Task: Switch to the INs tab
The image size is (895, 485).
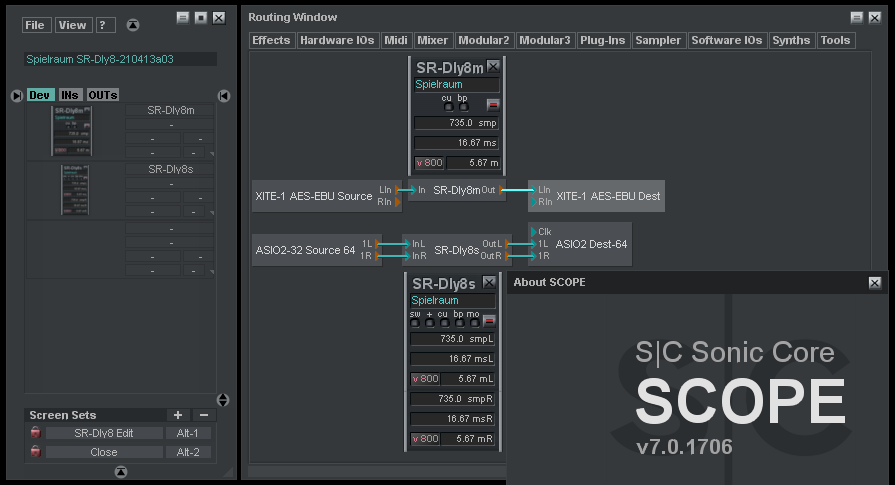Action: coord(70,95)
